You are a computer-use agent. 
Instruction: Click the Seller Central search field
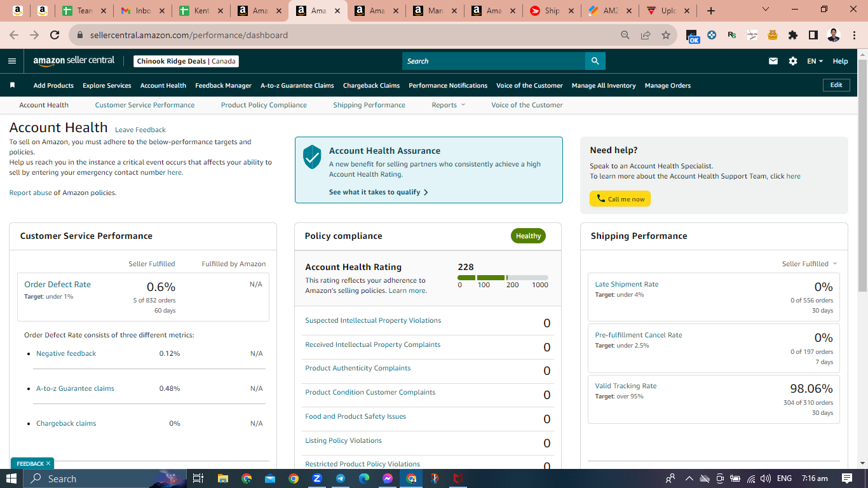coord(494,61)
